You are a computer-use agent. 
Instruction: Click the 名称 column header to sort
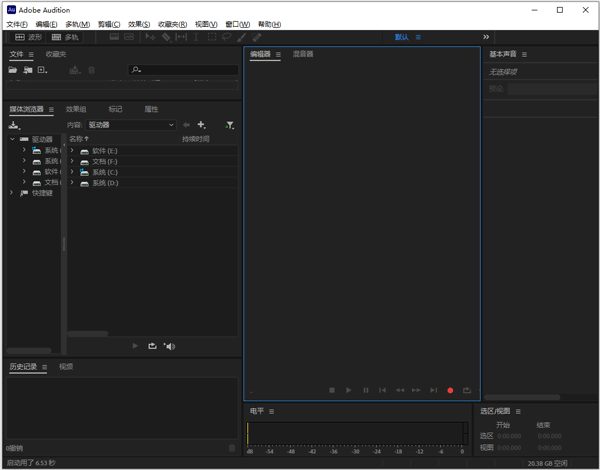(78, 139)
